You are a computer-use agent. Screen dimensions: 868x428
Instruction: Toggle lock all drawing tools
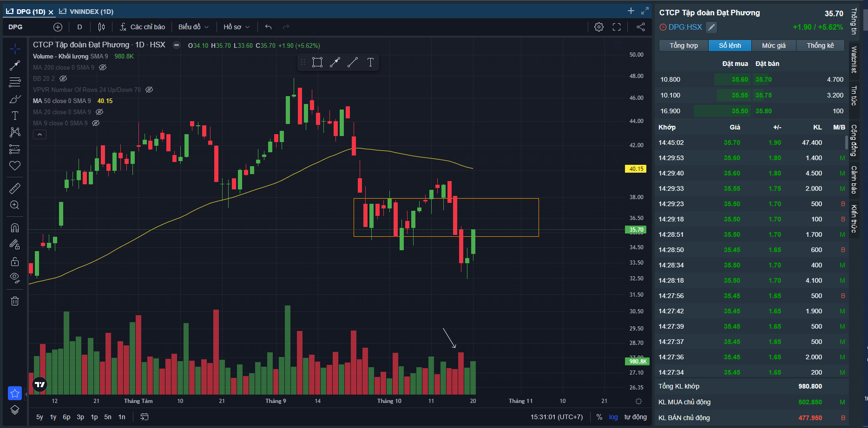15,261
